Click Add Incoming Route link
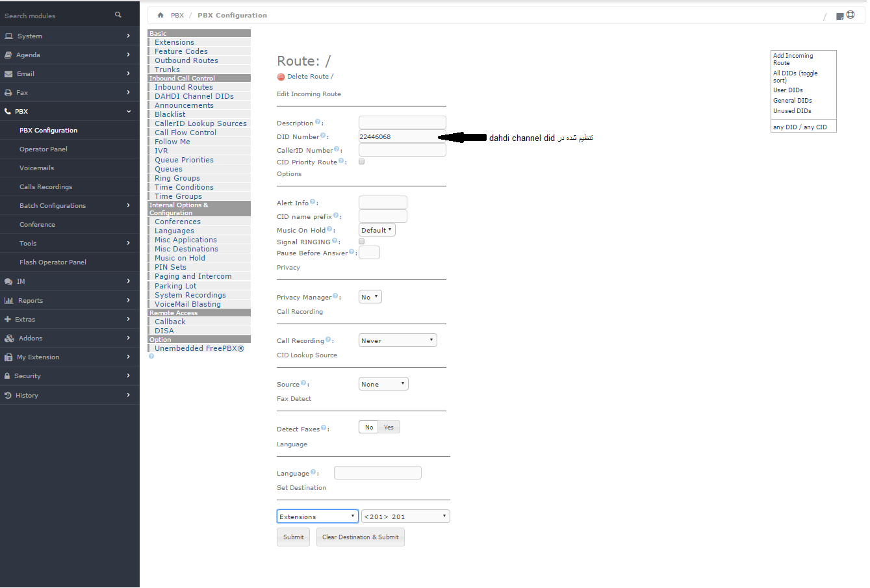This screenshot has width=870, height=588. 793,59
